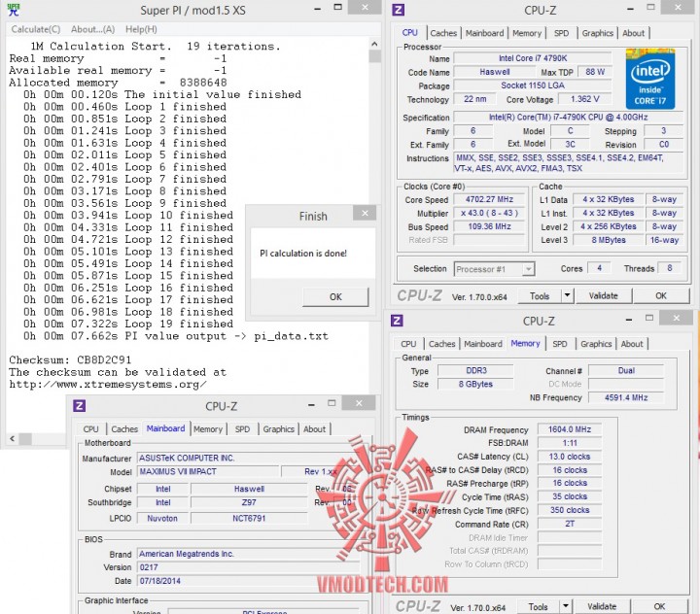Click the Socket 1150 LGA package field

click(x=532, y=85)
